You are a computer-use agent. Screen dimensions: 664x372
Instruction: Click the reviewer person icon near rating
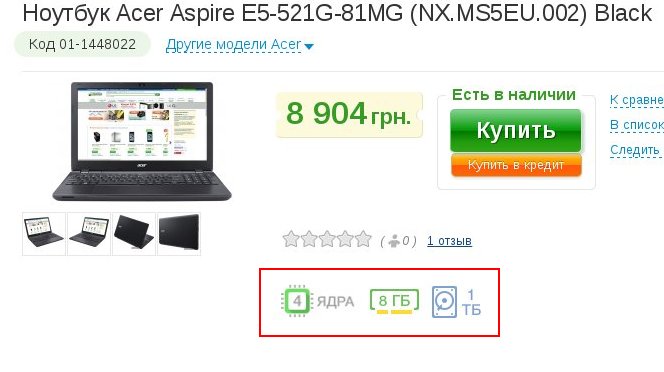tap(394, 241)
